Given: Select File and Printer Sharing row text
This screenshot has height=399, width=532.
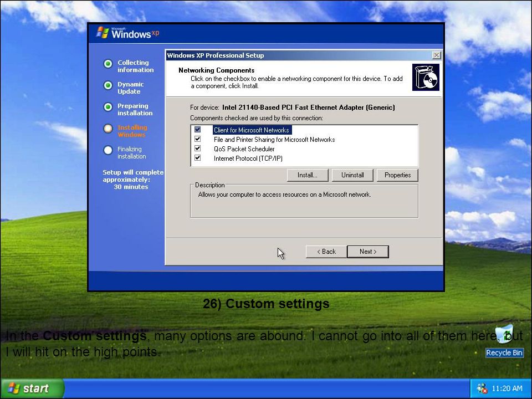Looking at the screenshot, I should pyautogui.click(x=274, y=140).
